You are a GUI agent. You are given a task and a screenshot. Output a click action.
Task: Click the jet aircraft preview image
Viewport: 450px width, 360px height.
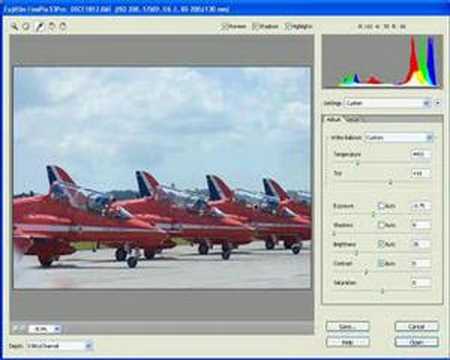162,178
